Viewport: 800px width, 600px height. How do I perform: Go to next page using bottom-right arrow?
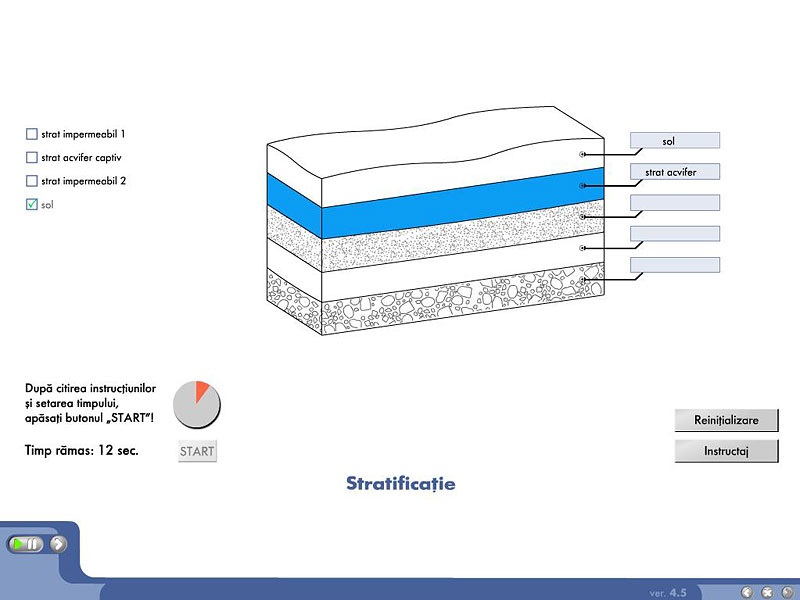(785, 592)
